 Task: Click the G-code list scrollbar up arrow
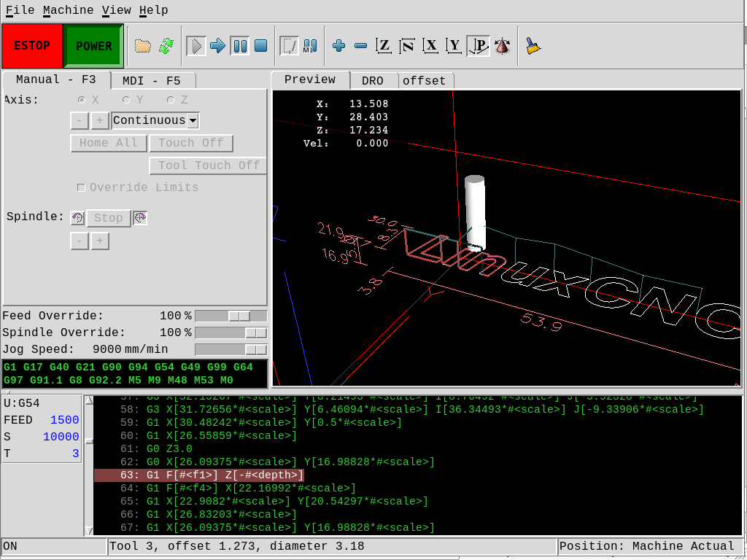point(89,400)
